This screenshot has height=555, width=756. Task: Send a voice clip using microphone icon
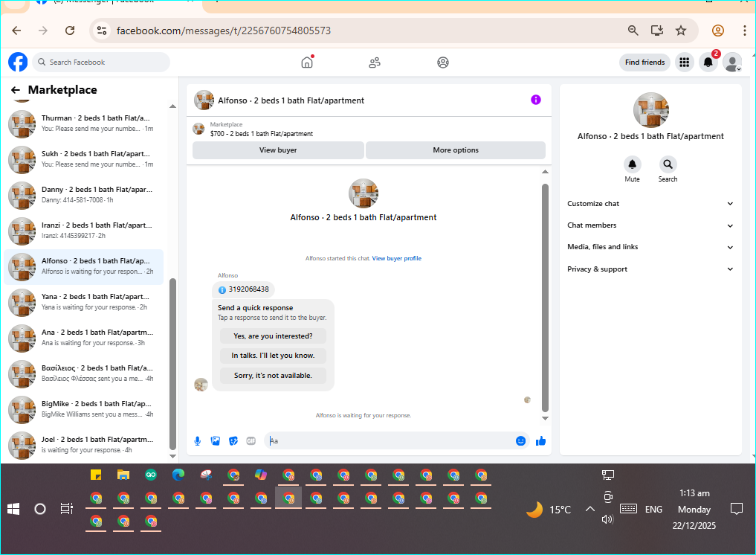[197, 440]
